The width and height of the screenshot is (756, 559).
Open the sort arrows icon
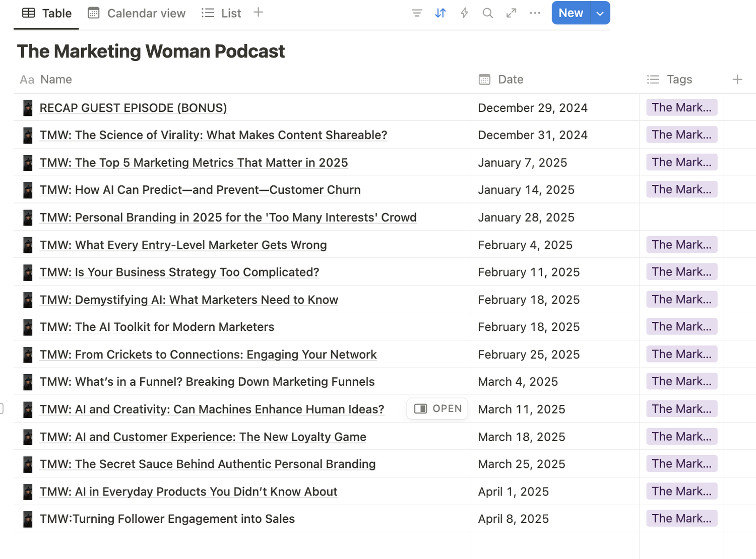440,13
